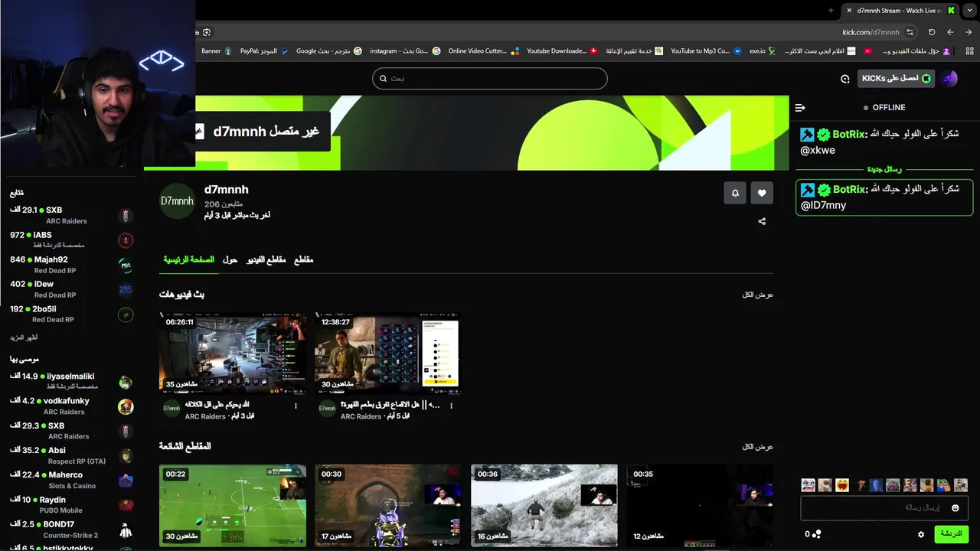Open options for 06:26:11 video
Image resolution: width=980 pixels, height=551 pixels.
(x=296, y=406)
